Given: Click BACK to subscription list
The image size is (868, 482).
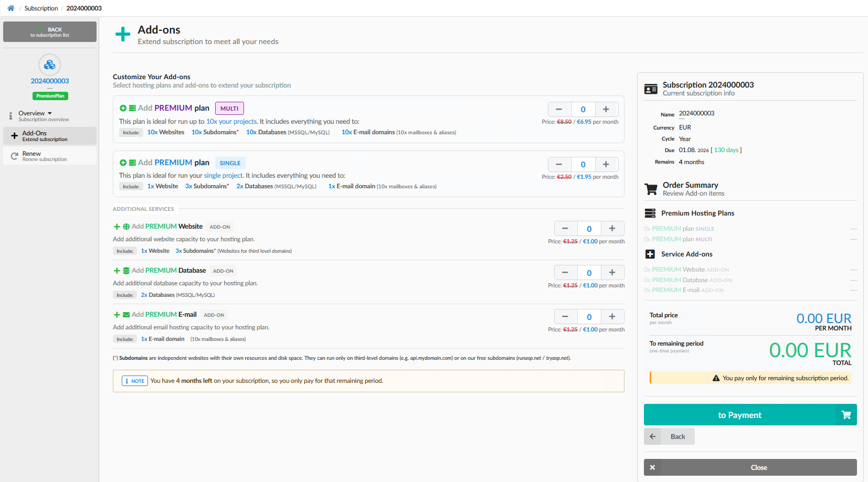Looking at the screenshot, I should point(49,31).
